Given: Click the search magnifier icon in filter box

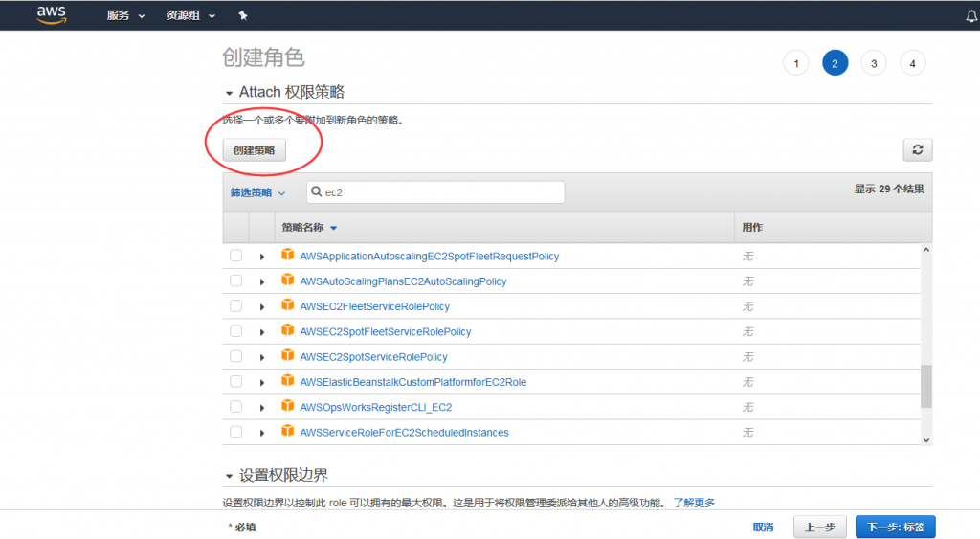Looking at the screenshot, I should [x=317, y=192].
